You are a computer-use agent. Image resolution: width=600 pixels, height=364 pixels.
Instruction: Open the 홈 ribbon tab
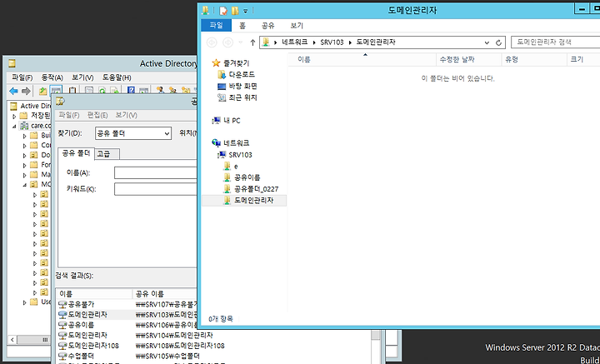pos(242,26)
